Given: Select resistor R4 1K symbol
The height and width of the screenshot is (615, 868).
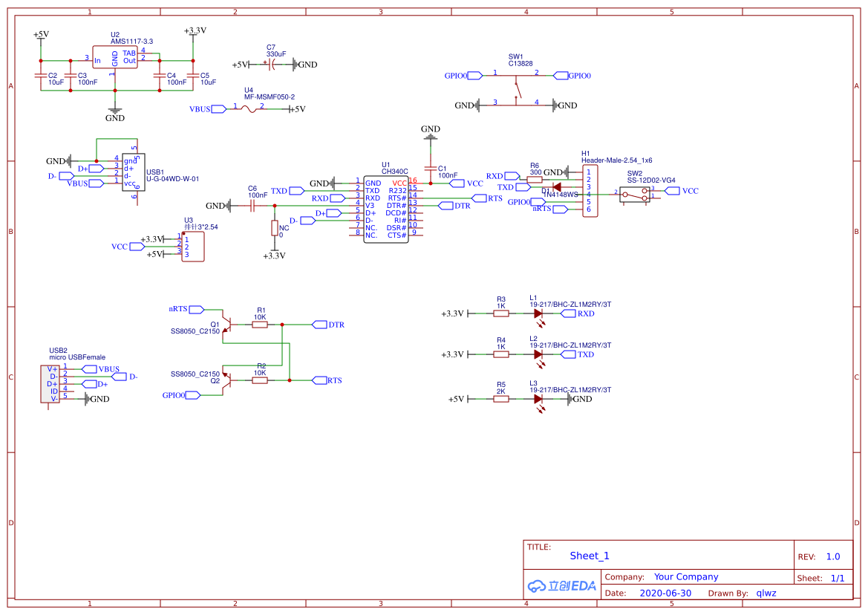Looking at the screenshot, I should (x=501, y=354).
